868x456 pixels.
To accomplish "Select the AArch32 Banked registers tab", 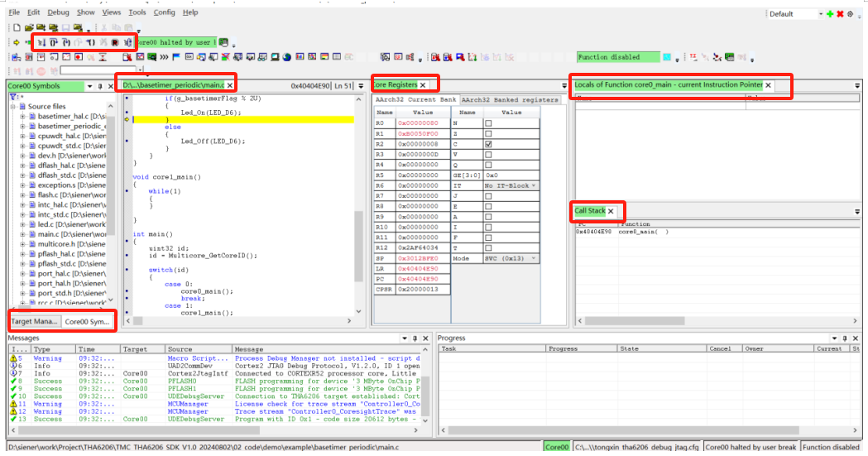I will click(x=510, y=99).
